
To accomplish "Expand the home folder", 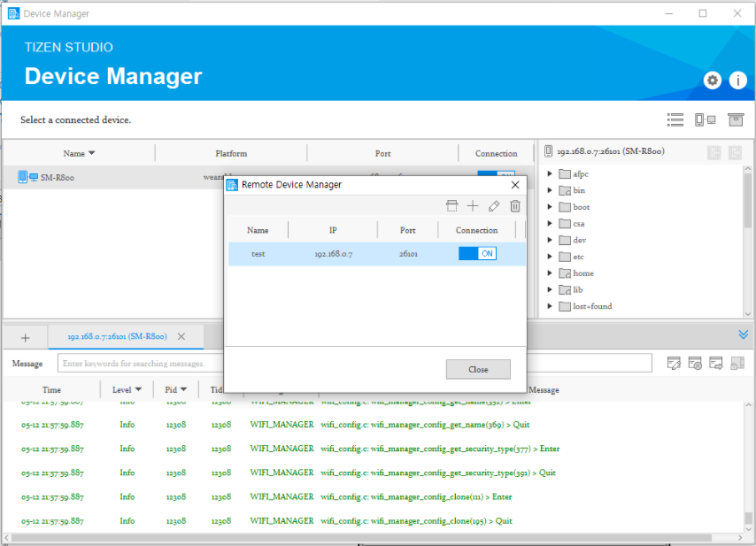I will (550, 273).
